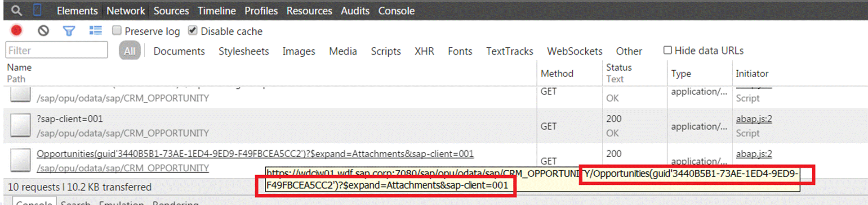Open the Sources panel tab
This screenshot has height=205, width=868.
pyautogui.click(x=171, y=10)
